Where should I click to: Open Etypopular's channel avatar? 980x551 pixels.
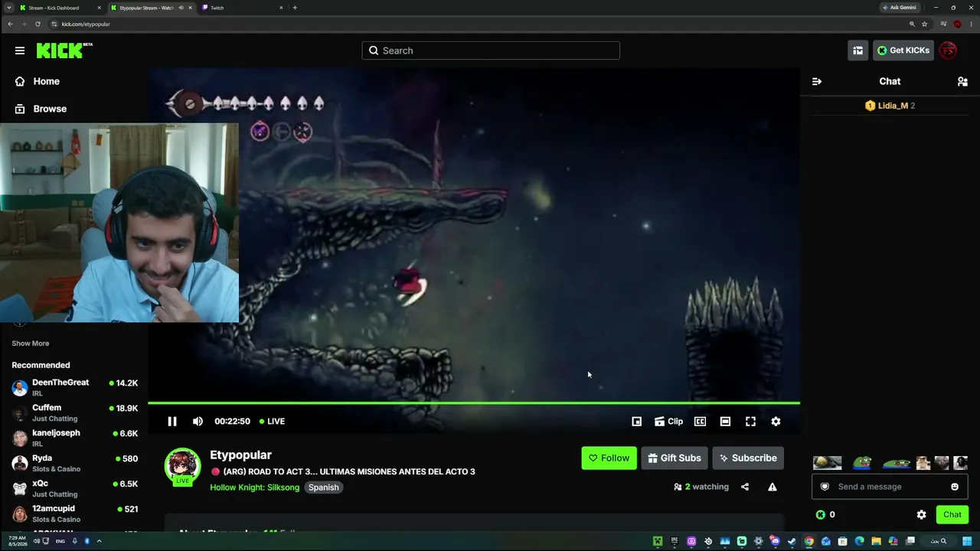182,467
